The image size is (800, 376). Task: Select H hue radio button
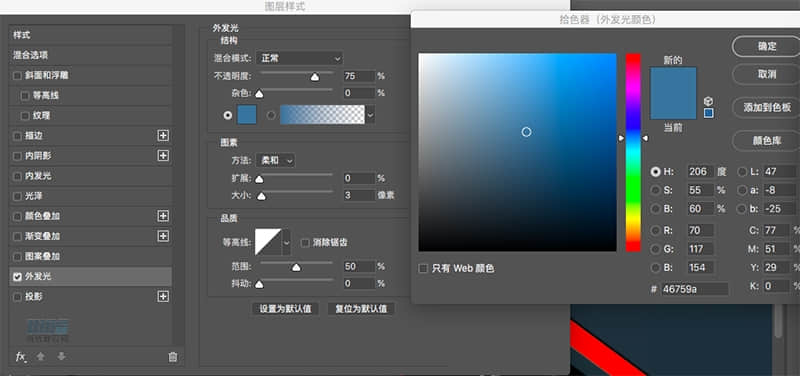[656, 172]
